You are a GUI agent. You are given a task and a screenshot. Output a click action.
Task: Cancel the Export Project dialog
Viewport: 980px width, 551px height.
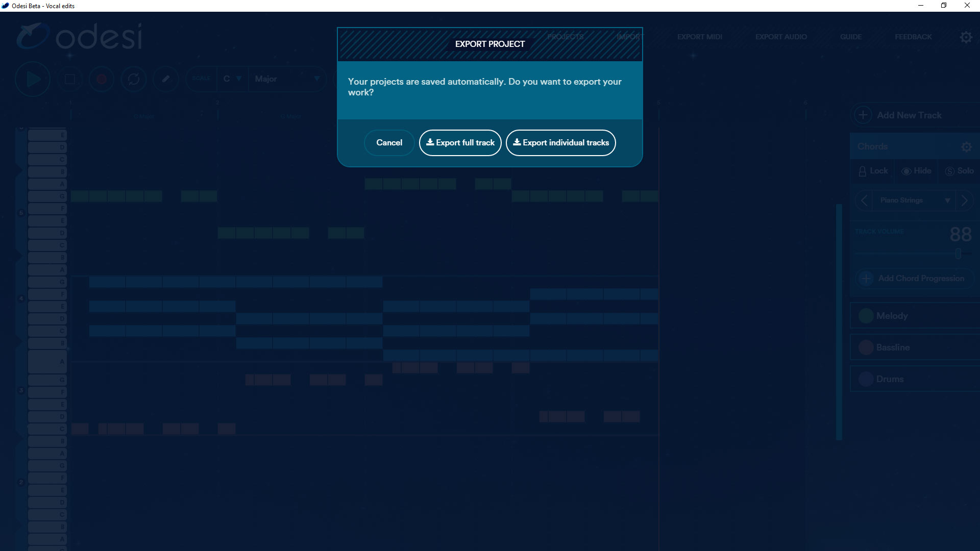[389, 142]
